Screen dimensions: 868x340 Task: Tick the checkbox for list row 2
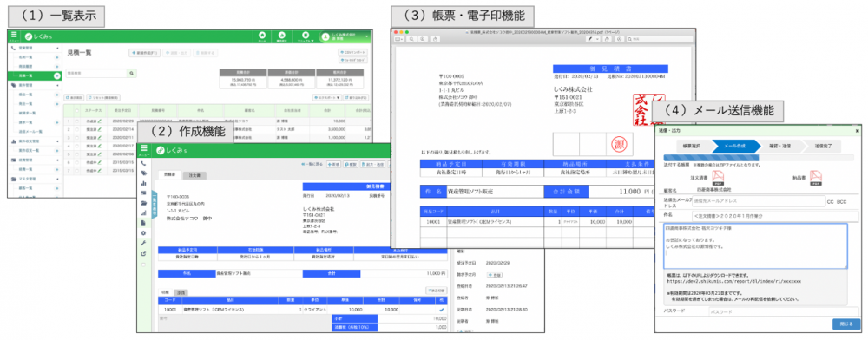[x=77, y=129]
